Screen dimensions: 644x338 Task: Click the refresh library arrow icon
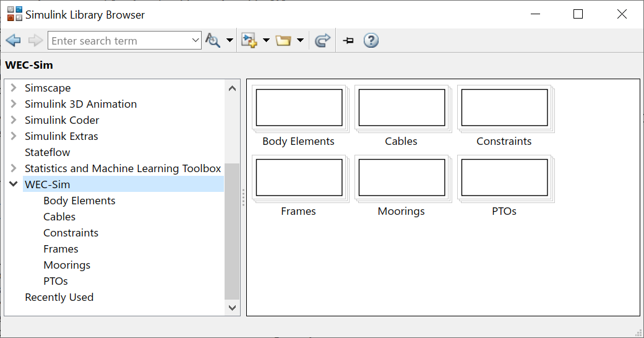[322, 40]
